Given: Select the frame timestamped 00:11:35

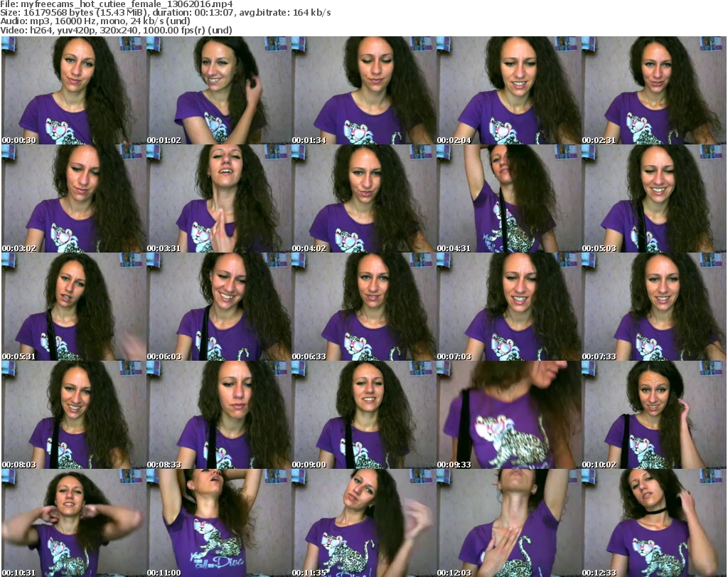Looking at the screenshot, I should coord(363,523).
